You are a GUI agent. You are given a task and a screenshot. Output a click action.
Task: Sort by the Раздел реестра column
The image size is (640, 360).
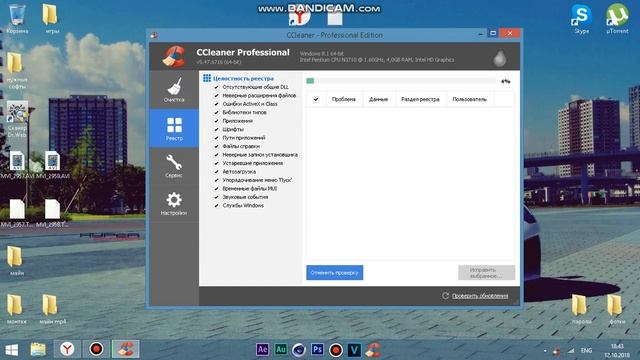point(420,99)
